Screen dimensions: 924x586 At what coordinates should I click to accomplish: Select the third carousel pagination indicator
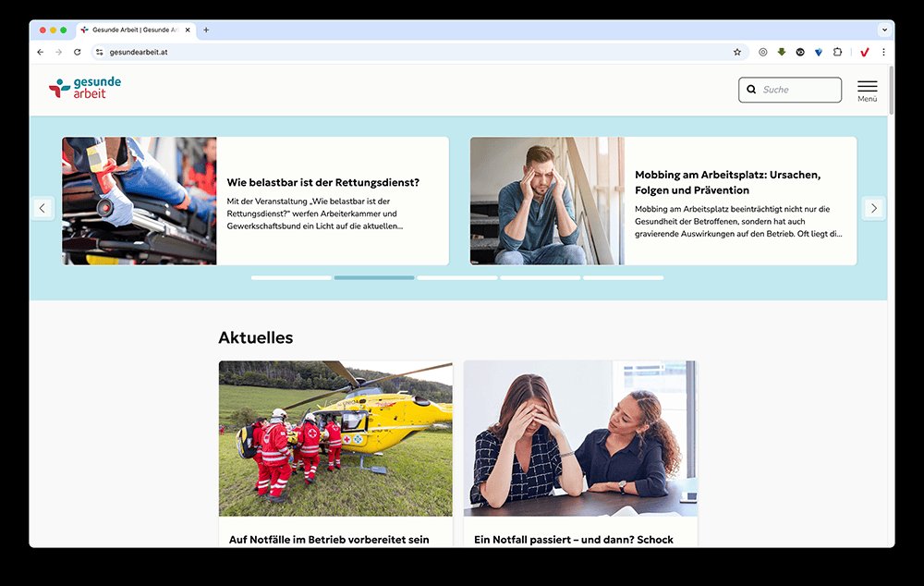click(457, 277)
